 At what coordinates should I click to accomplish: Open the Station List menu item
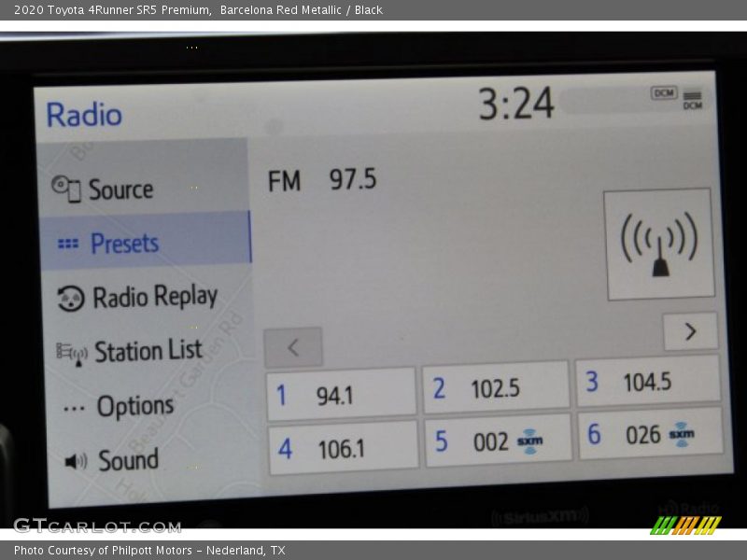click(147, 352)
